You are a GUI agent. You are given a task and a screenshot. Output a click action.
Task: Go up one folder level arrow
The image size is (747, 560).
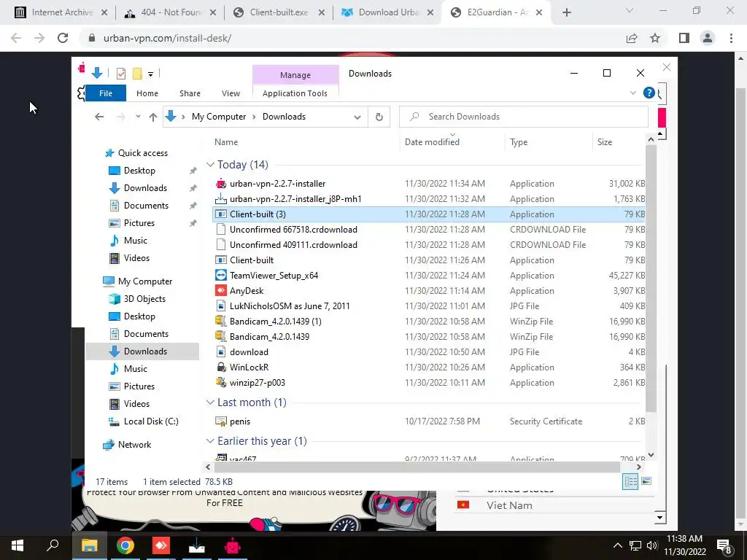click(153, 117)
